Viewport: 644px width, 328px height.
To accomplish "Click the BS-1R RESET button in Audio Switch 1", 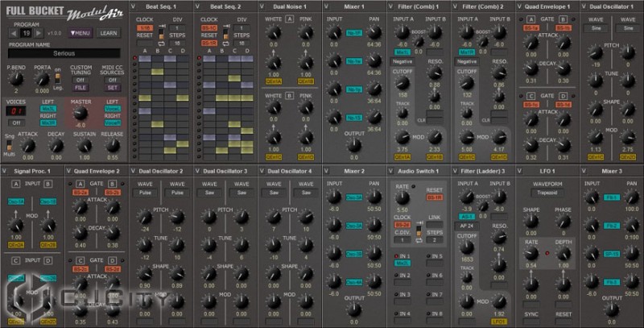I will [x=434, y=197].
